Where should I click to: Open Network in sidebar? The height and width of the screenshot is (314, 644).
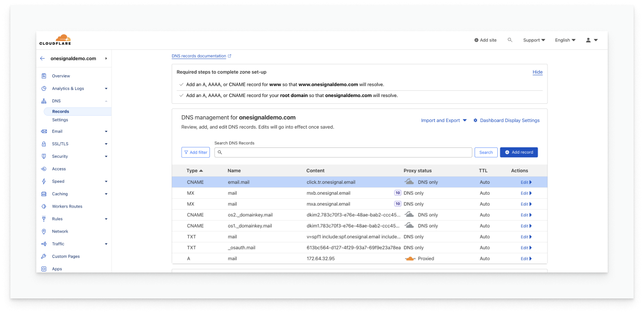click(60, 231)
